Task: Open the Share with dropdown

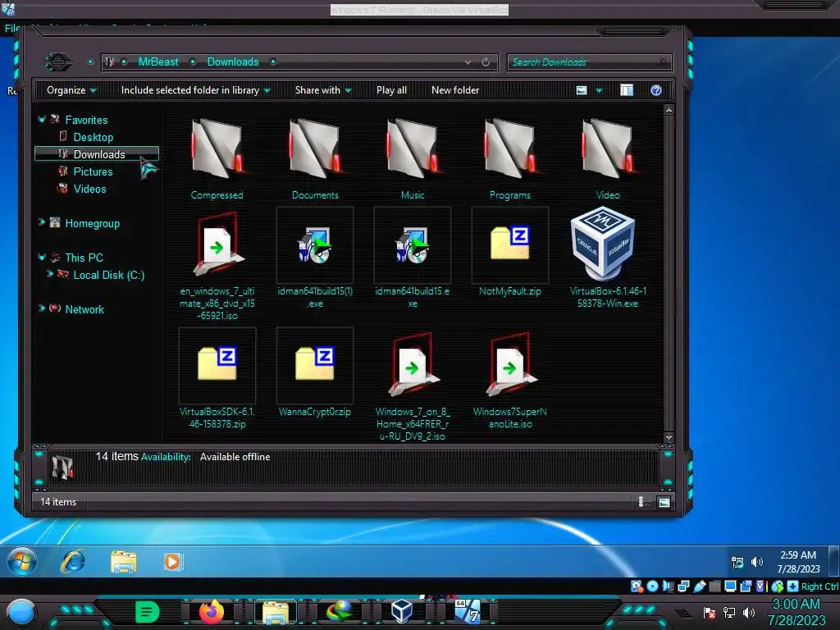Action: (323, 90)
